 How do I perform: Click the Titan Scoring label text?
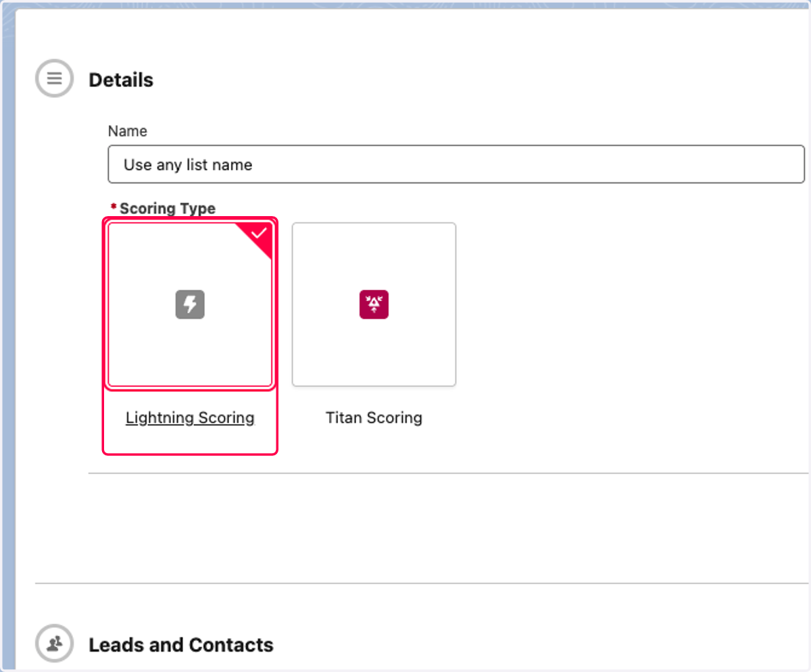[374, 417]
